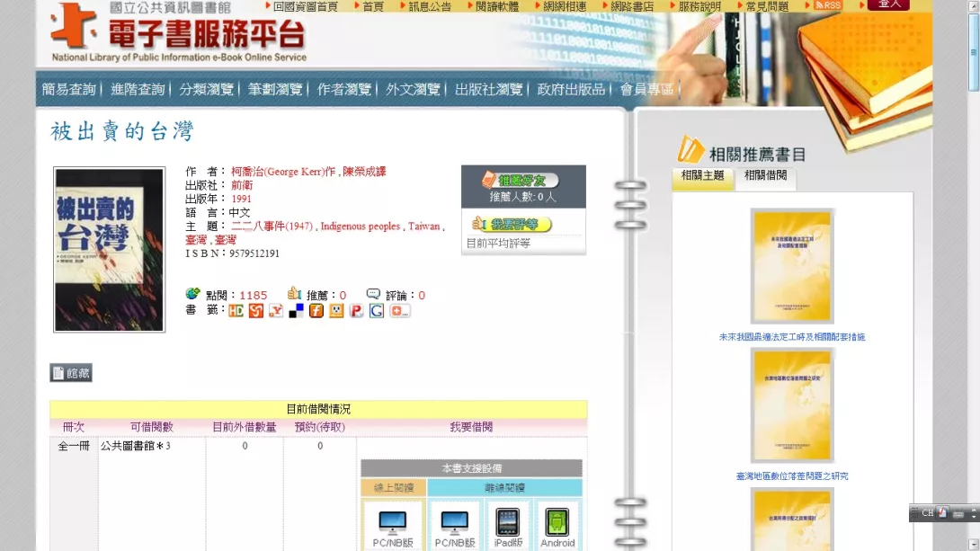Image resolution: width=980 pixels, height=551 pixels.
Task: Open 網路書店 online bookstore link
Action: pyautogui.click(x=632, y=6)
